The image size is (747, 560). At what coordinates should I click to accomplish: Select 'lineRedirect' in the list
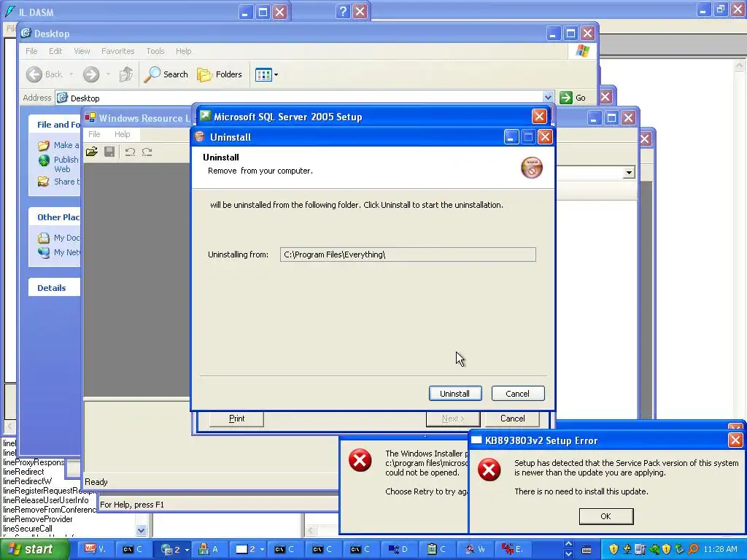pyautogui.click(x=23, y=472)
